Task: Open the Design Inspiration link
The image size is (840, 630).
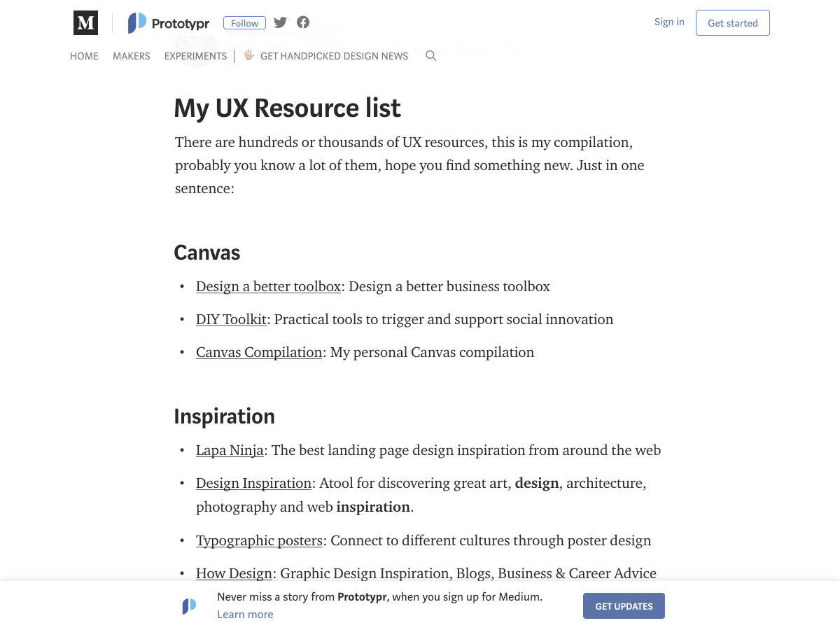Action: pyautogui.click(x=253, y=483)
